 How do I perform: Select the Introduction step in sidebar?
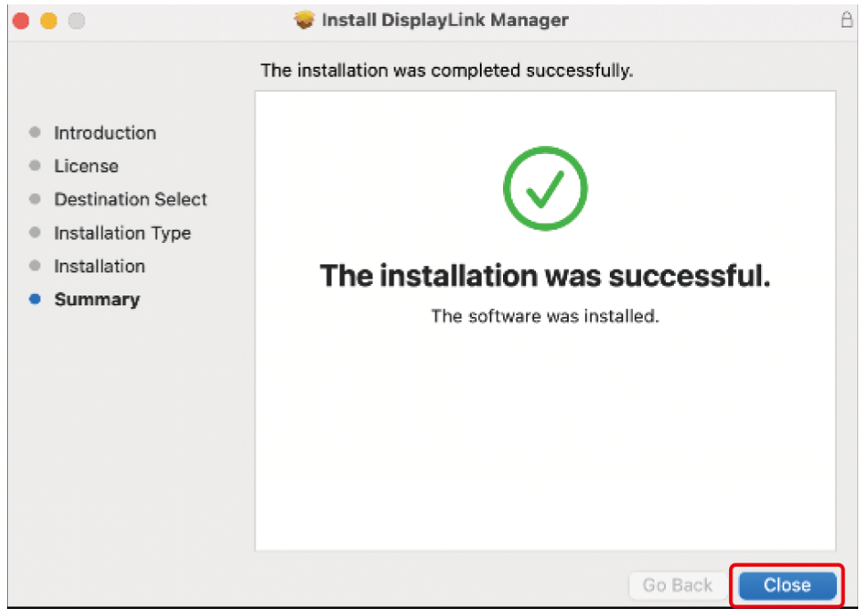104,133
